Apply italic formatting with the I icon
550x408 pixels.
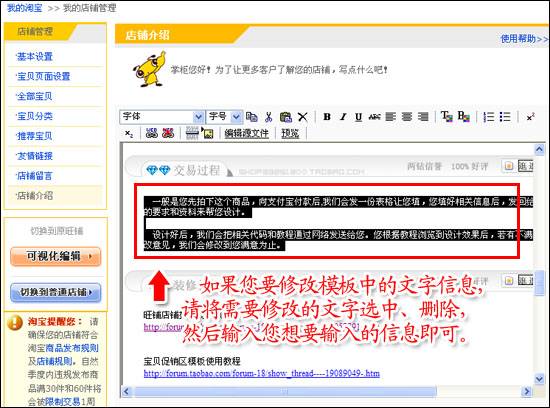(x=343, y=117)
